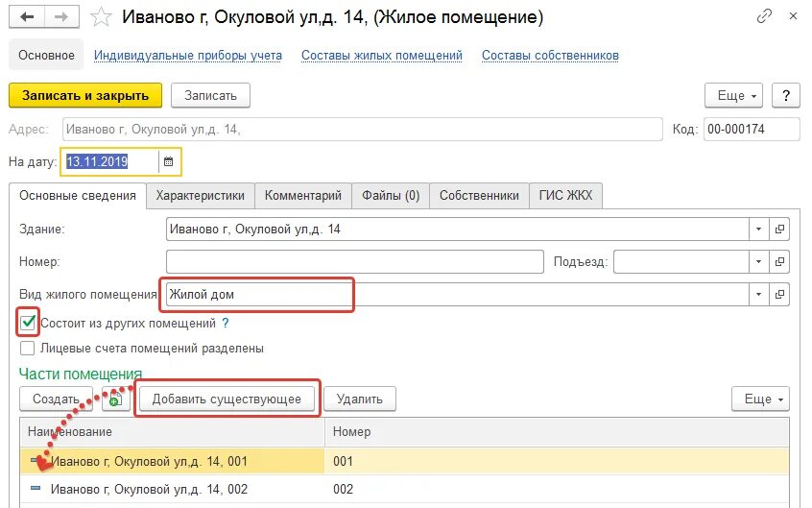The image size is (812, 508).
Task: Expand the Вид жилого помещения dropdown
Action: (x=758, y=294)
